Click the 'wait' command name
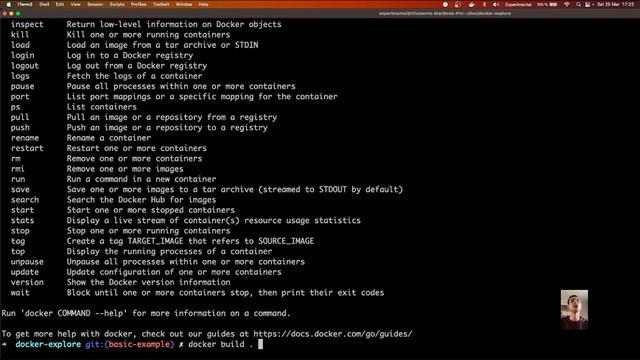640x360 pixels. click(20, 293)
